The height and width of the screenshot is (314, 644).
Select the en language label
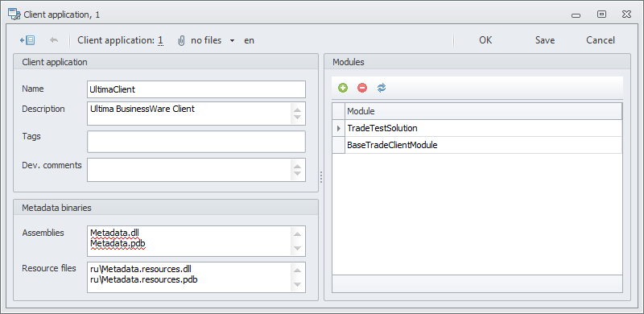click(x=249, y=41)
